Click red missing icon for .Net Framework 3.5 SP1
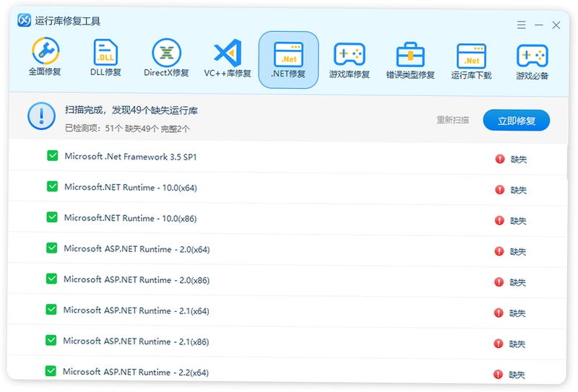This screenshot has height=392, width=578. (x=500, y=159)
